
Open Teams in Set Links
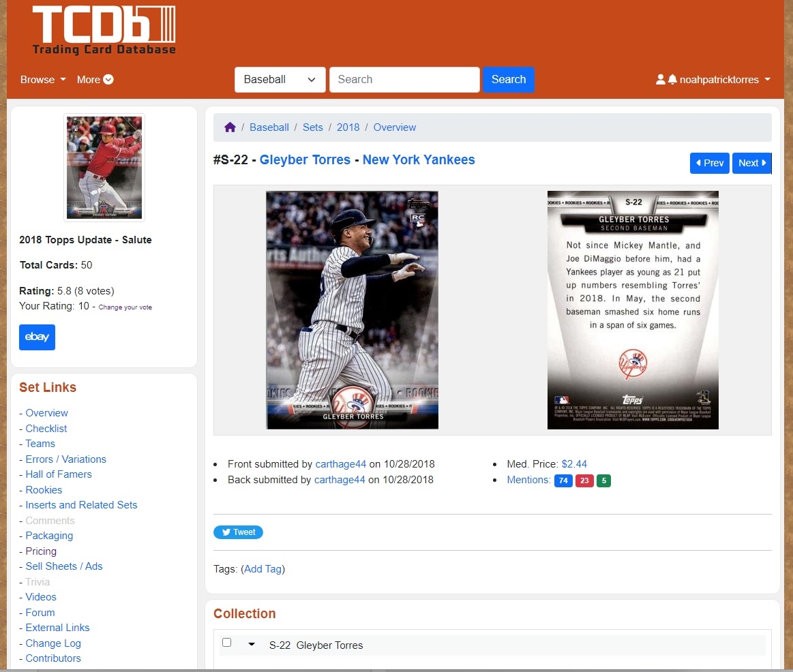40,444
